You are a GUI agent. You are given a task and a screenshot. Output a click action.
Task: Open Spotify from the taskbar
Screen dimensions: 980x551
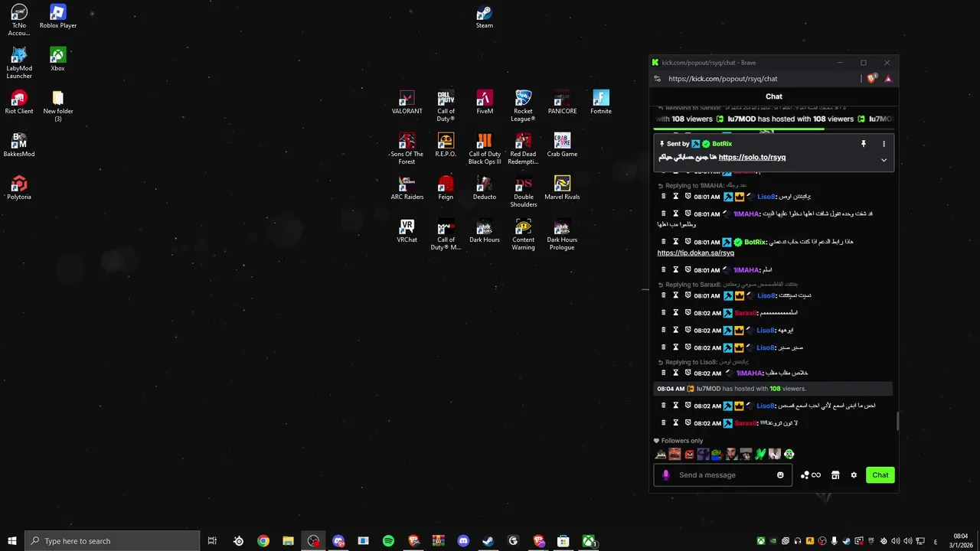click(x=388, y=541)
